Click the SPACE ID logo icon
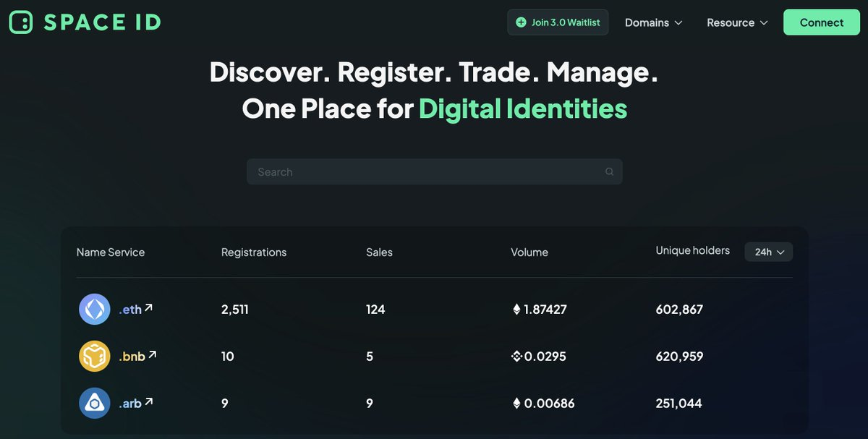Image resolution: width=868 pixels, height=439 pixels. tap(21, 22)
